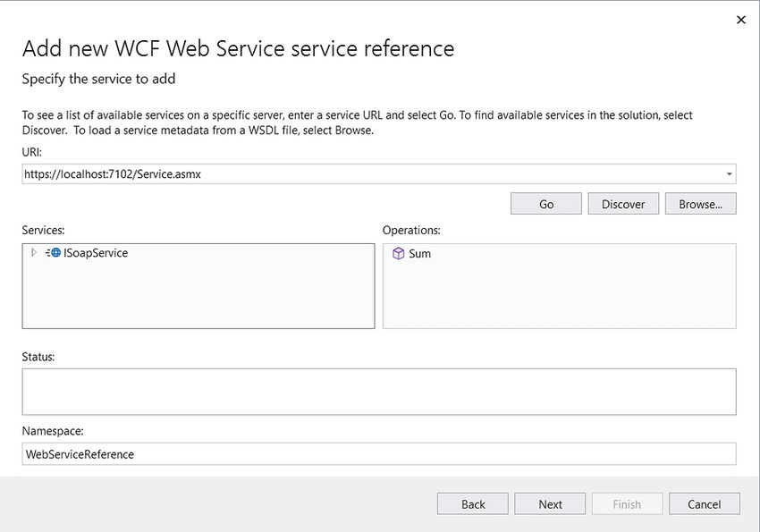Click the purple cube icon beside Sum
Screen dimensions: 760x532
(398, 254)
